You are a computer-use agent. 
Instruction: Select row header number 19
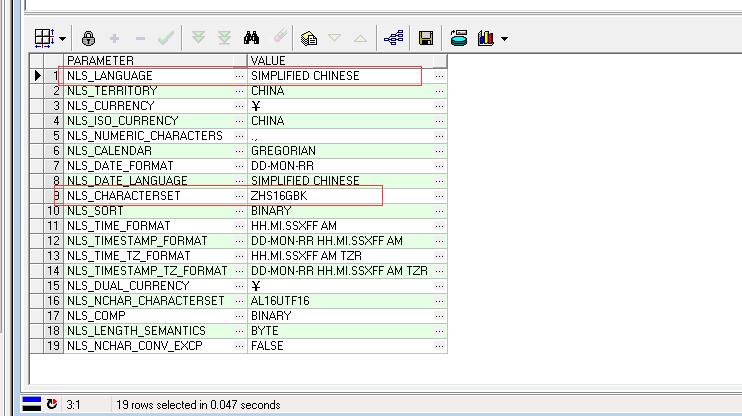point(53,346)
